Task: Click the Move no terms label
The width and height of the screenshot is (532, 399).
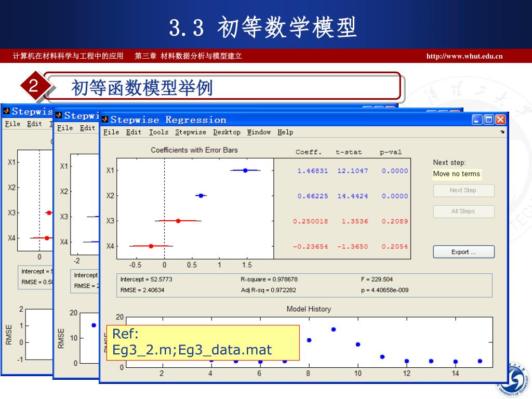Action: 457,174
